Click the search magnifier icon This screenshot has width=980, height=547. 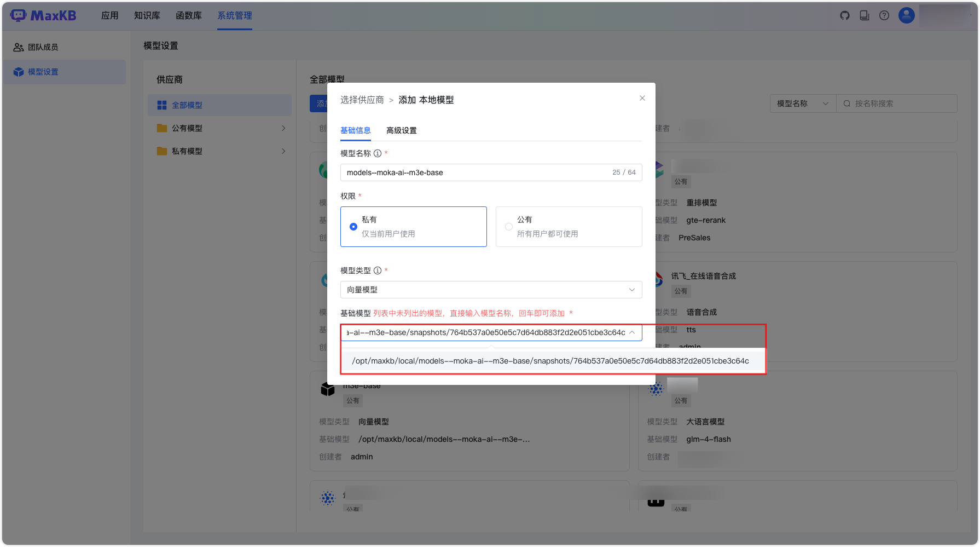(x=847, y=103)
